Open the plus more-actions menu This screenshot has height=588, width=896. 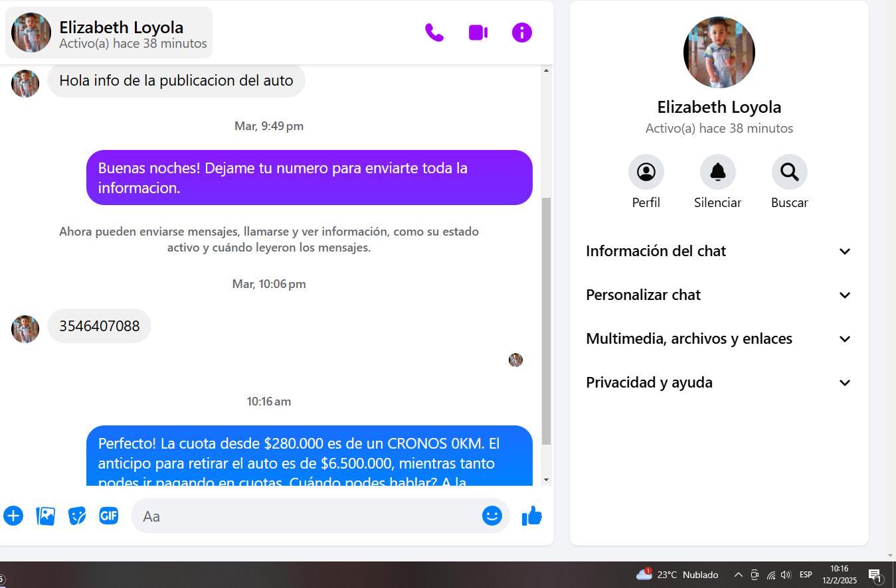coord(13,516)
